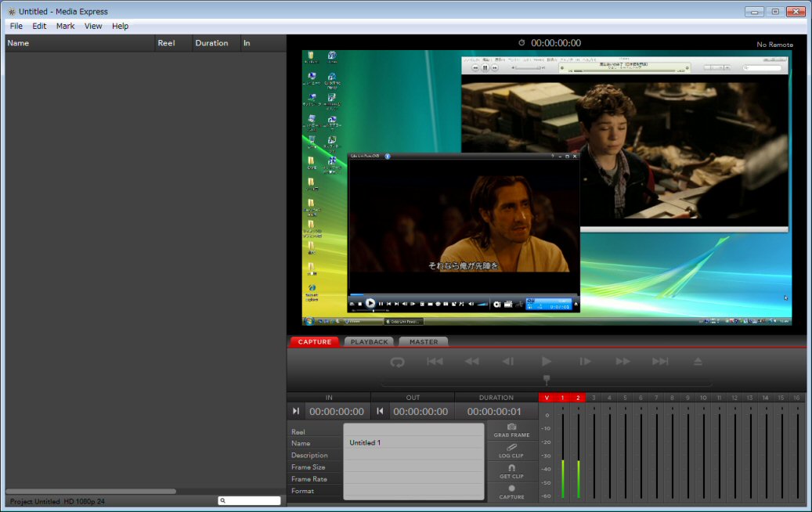Mark In point icon button
812x512 pixels.
pyautogui.click(x=296, y=411)
